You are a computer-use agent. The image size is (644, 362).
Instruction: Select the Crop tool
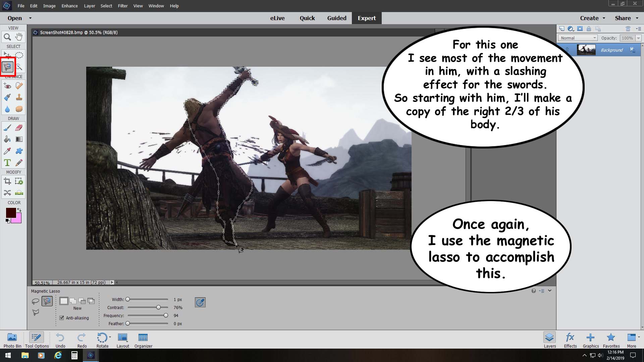click(x=7, y=181)
